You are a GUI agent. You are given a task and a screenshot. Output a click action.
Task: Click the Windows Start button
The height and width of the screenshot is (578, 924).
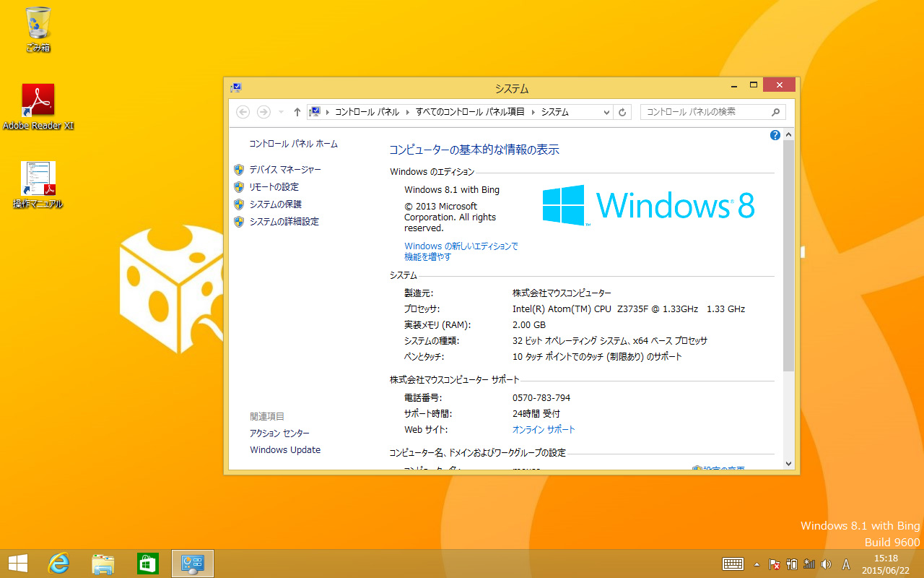click(17, 564)
